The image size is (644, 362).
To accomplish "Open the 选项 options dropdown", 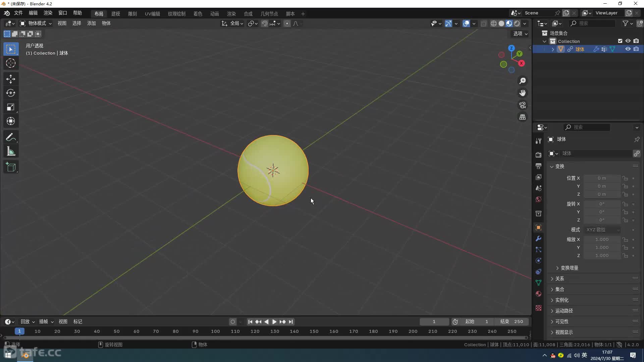I will [x=521, y=34].
